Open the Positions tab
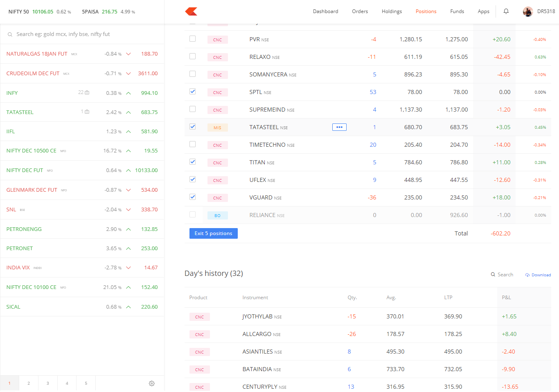The image size is (559, 392). pos(426,11)
